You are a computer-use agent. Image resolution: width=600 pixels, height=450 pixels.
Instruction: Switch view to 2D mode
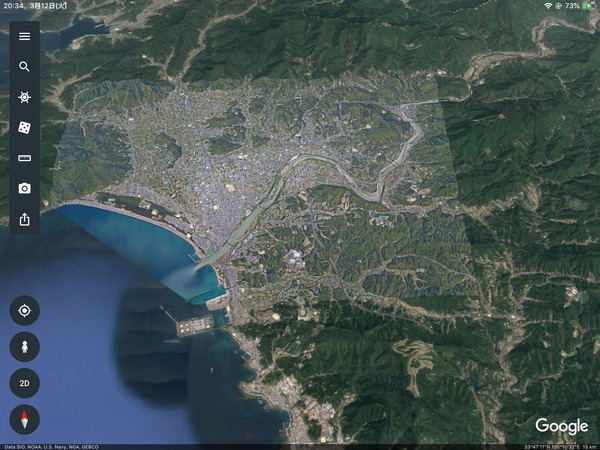coord(24,383)
